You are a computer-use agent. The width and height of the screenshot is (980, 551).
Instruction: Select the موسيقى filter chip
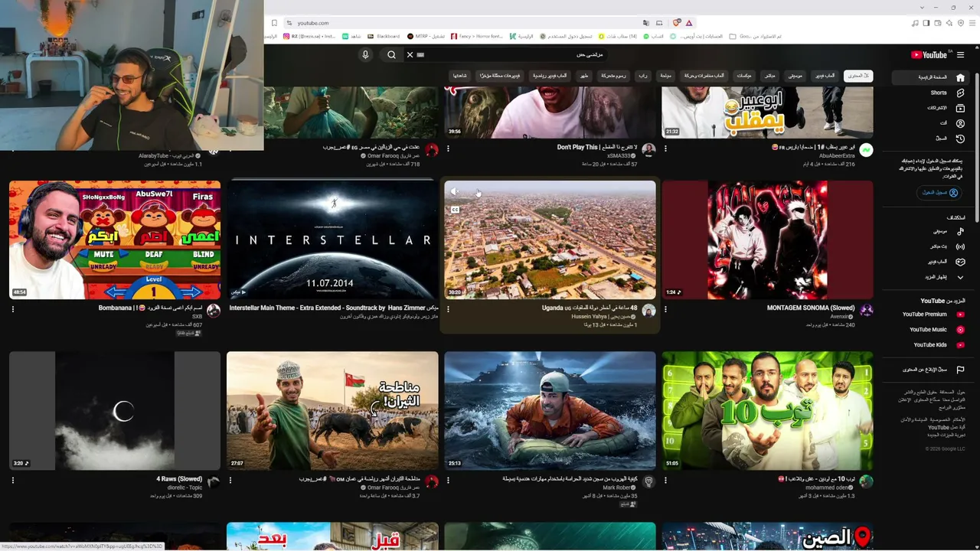795,76
